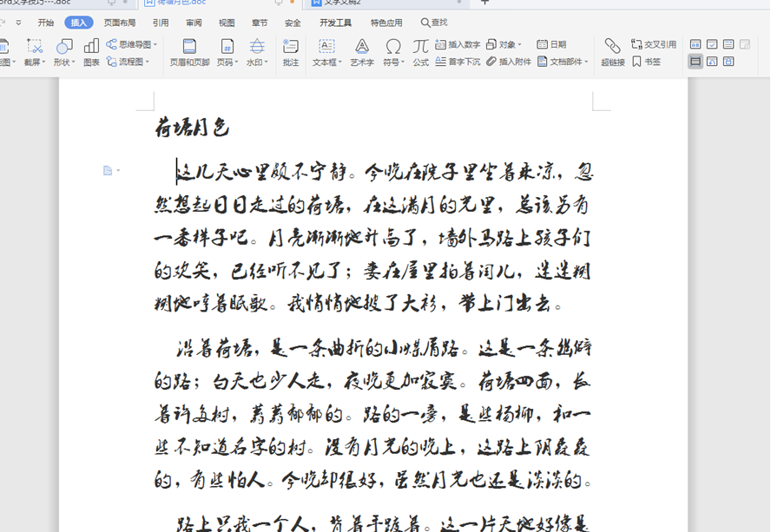Open the 章节 ribbon tab
Viewport: 771px width, 532px height.
pos(260,23)
